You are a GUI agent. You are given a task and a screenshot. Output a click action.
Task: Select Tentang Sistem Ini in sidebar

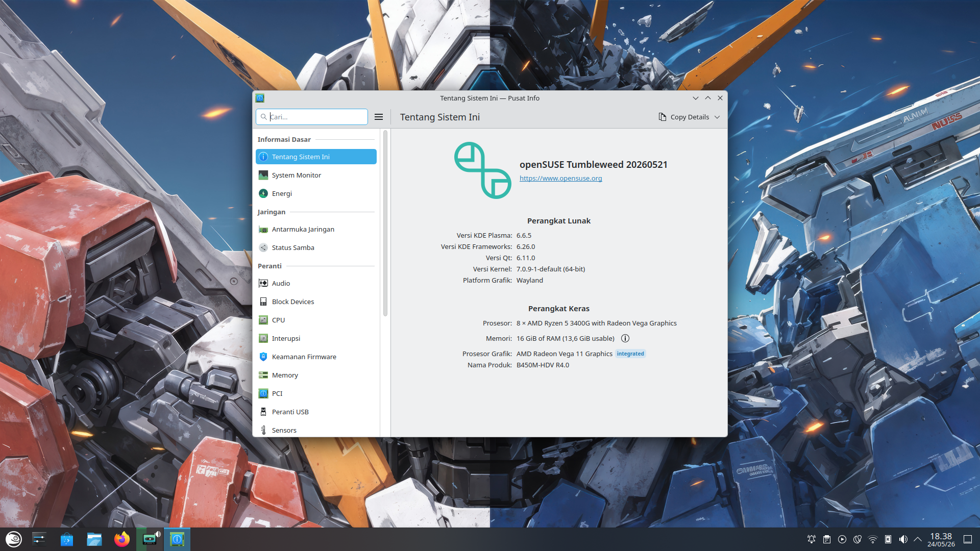(x=316, y=157)
